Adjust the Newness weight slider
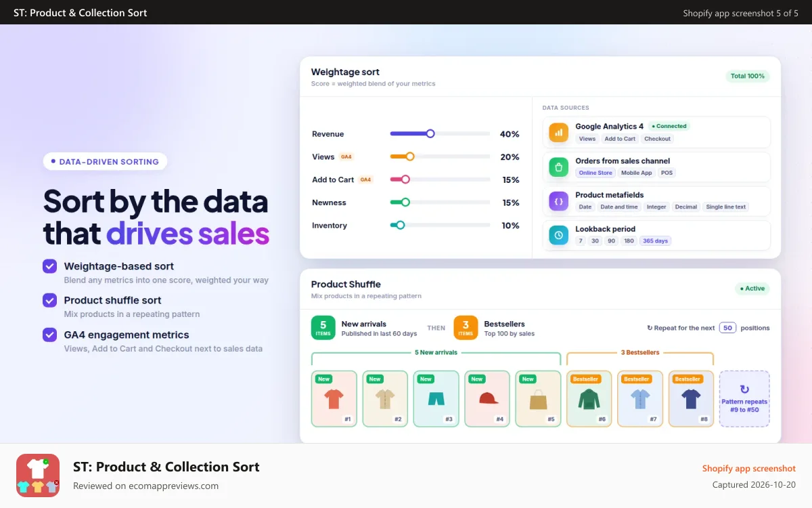Screen dimensions: 812x508 coord(440,203)
